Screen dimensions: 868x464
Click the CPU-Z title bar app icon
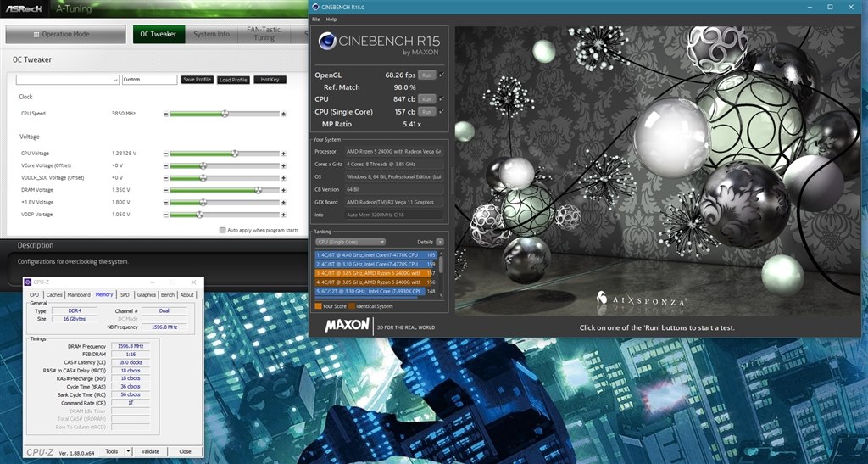click(28, 282)
